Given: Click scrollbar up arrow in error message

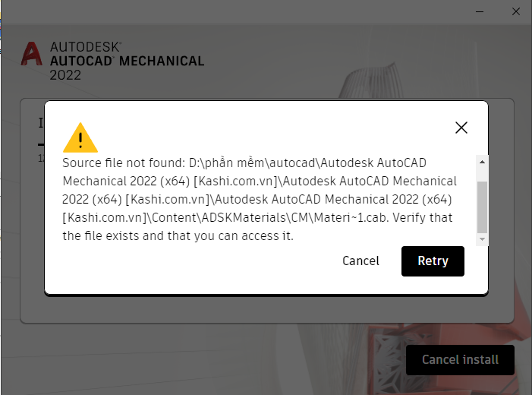Looking at the screenshot, I should [x=482, y=162].
